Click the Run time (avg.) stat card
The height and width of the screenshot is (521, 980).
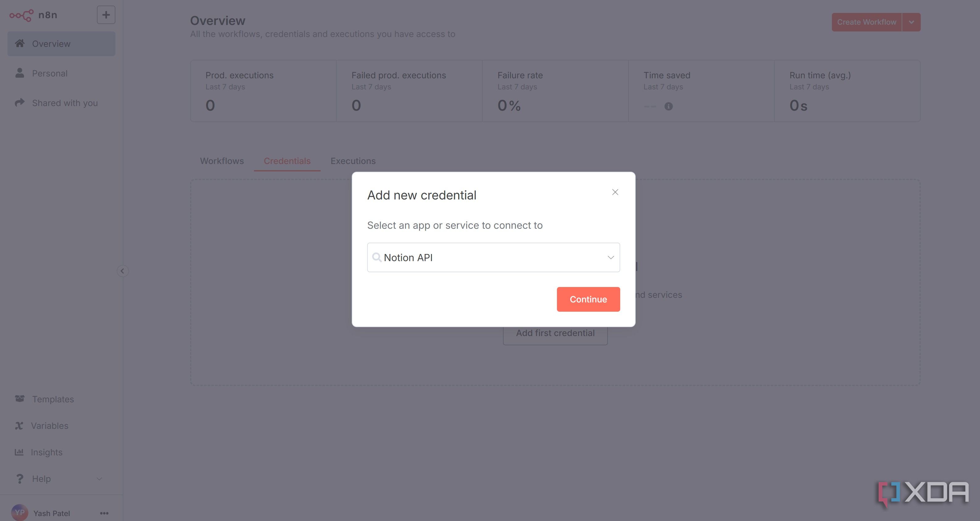(848, 91)
